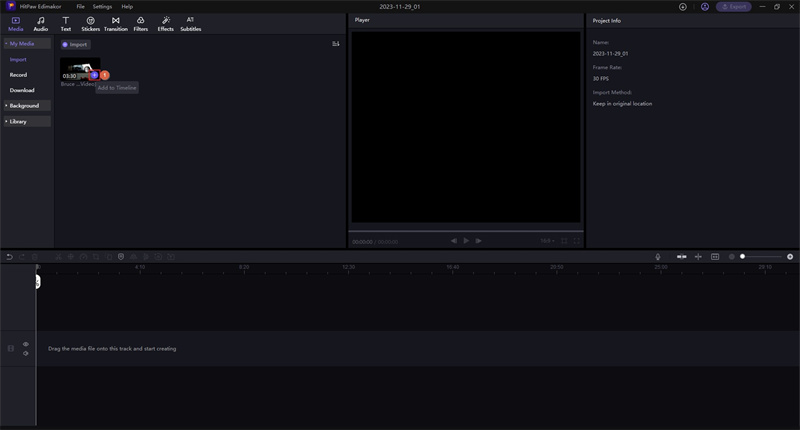Click the shield marker icon in timeline toolbar
Image resolution: width=800 pixels, height=430 pixels.
121,257
